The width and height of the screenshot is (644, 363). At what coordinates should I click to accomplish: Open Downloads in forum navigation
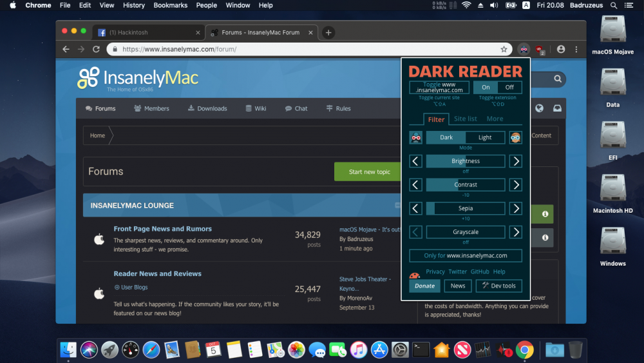coord(207,108)
